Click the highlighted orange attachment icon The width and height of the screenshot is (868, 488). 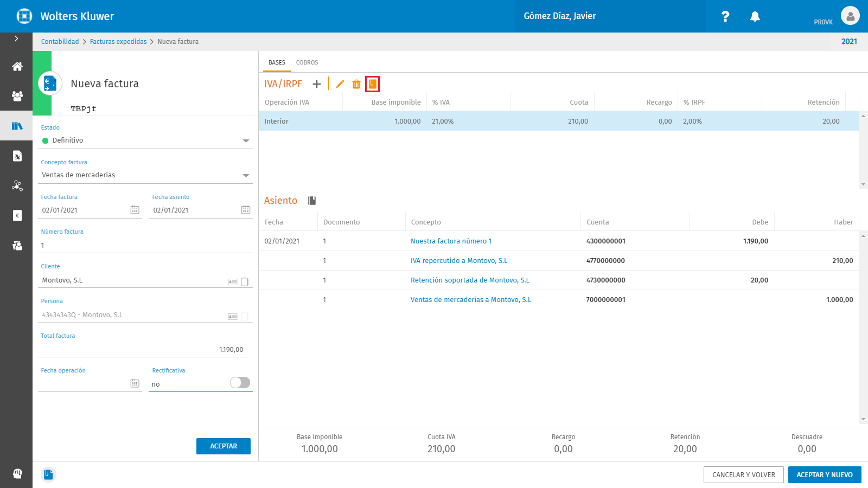click(372, 84)
